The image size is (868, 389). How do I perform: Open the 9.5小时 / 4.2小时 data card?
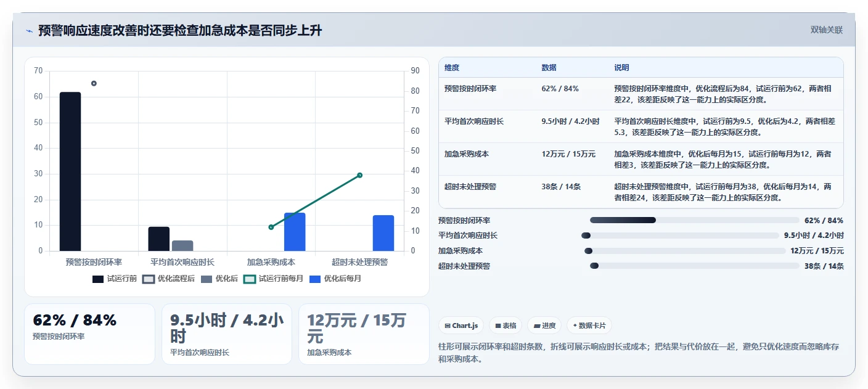(227, 334)
